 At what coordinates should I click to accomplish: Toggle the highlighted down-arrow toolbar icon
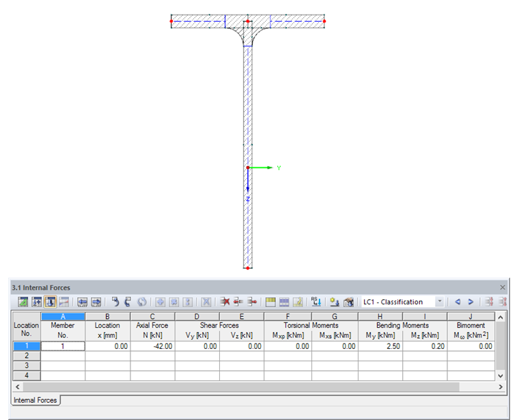click(x=51, y=302)
